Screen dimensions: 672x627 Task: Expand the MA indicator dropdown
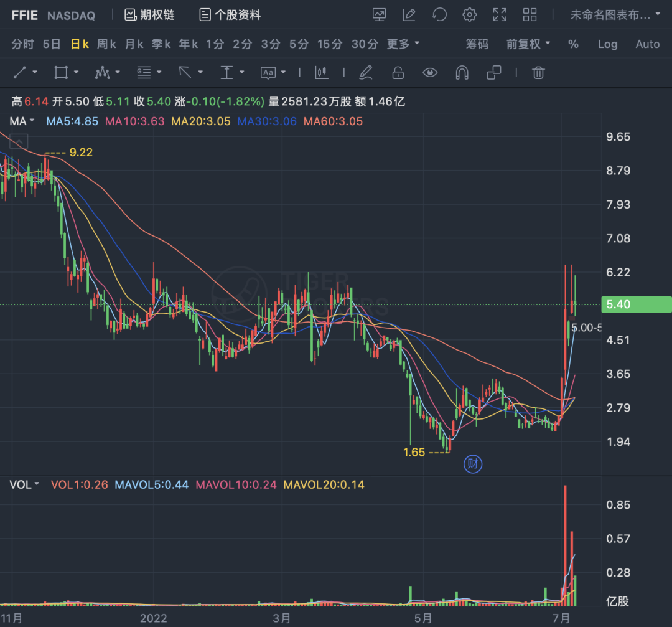pyautogui.click(x=22, y=121)
